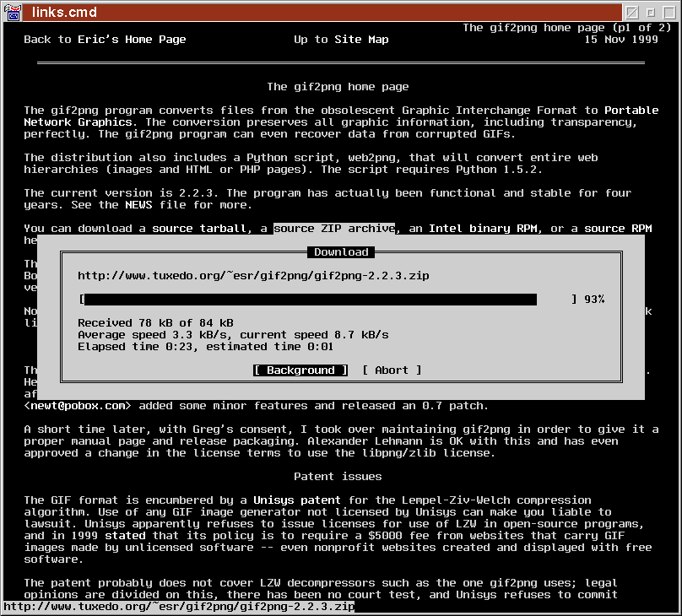
Task: Click the 93% progress percentage label
Action: [x=594, y=300]
